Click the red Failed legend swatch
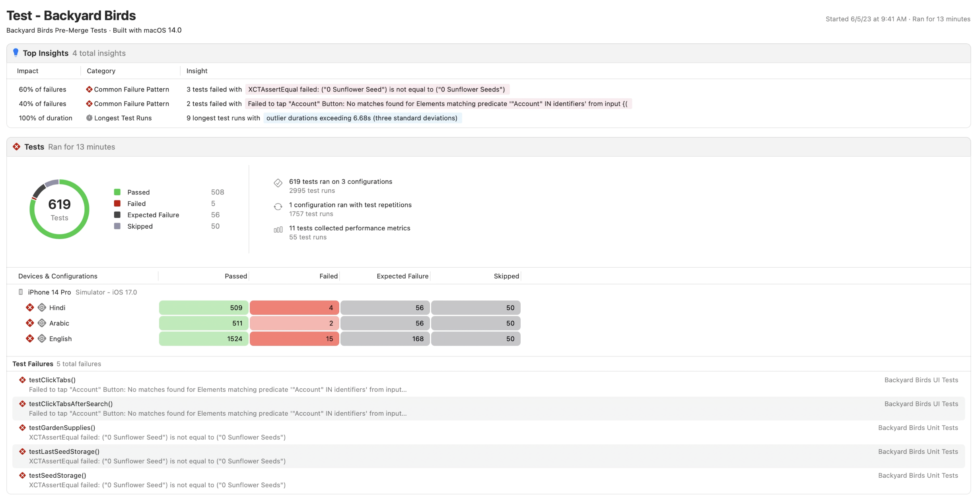Image resolution: width=980 pixels, height=502 pixels. (x=117, y=203)
